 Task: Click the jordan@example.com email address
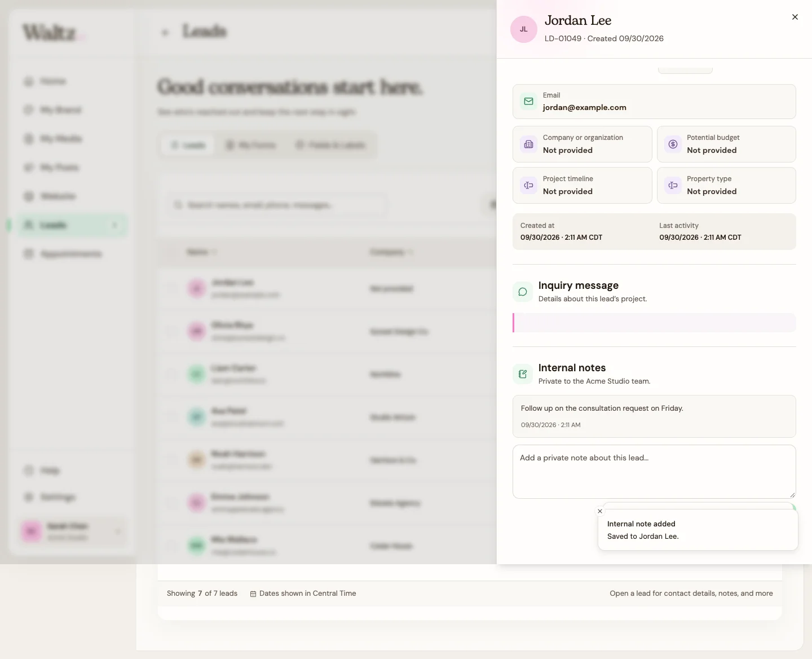coord(584,107)
